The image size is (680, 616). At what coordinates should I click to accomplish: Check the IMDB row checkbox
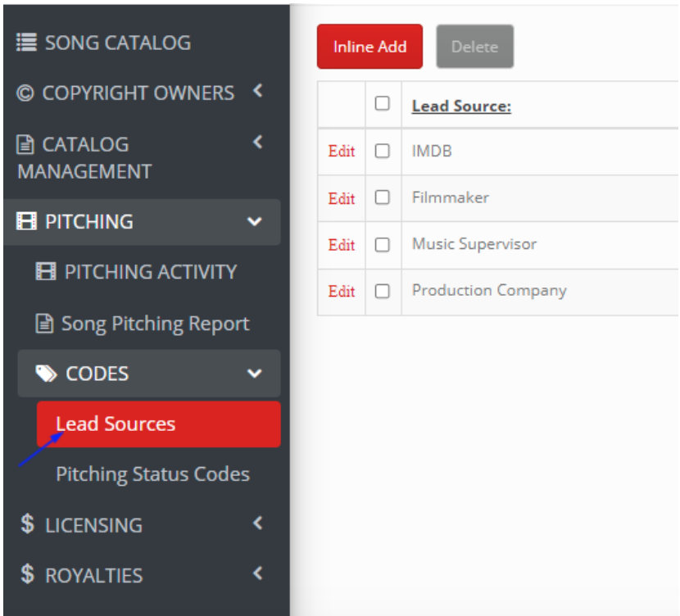tap(382, 152)
